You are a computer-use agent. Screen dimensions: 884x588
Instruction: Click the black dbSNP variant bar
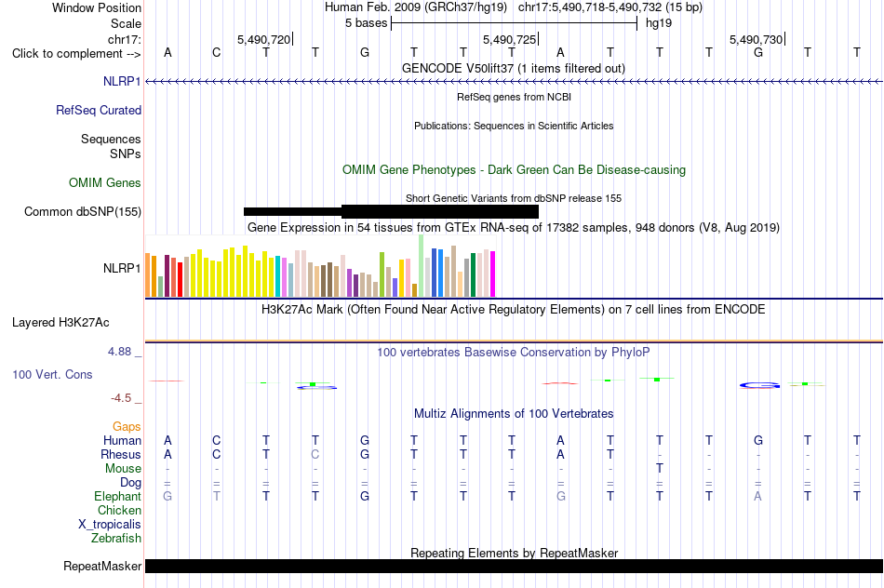[x=391, y=211]
